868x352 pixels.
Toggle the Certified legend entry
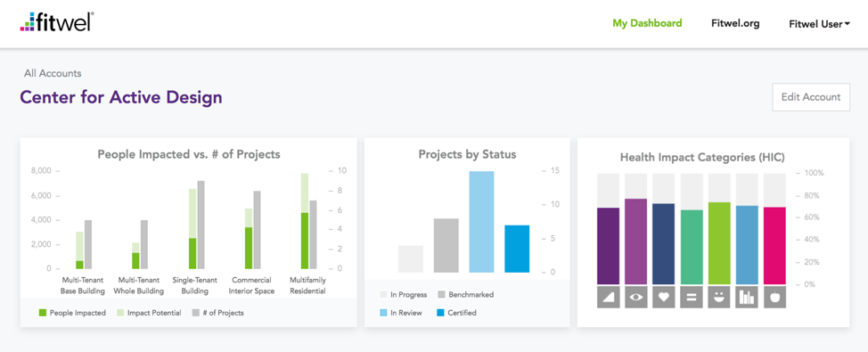pyautogui.click(x=456, y=313)
